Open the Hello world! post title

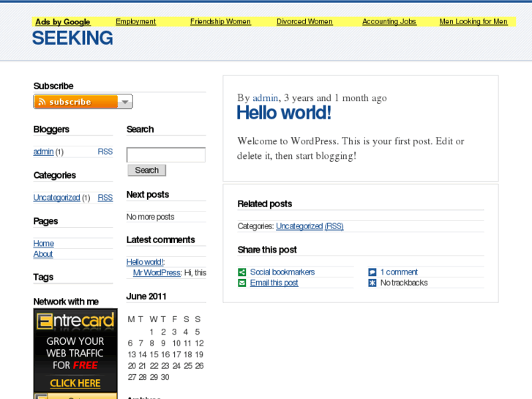[284, 113]
